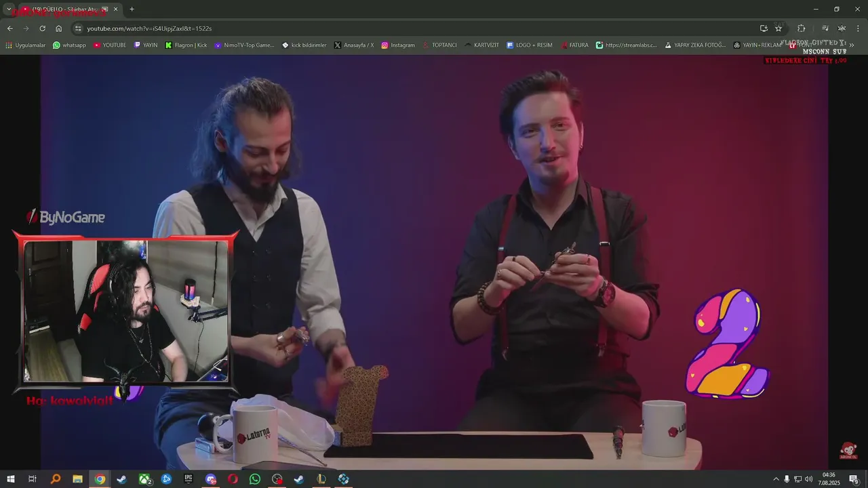Open Task View on taskbar
868x488 pixels.
point(32,479)
